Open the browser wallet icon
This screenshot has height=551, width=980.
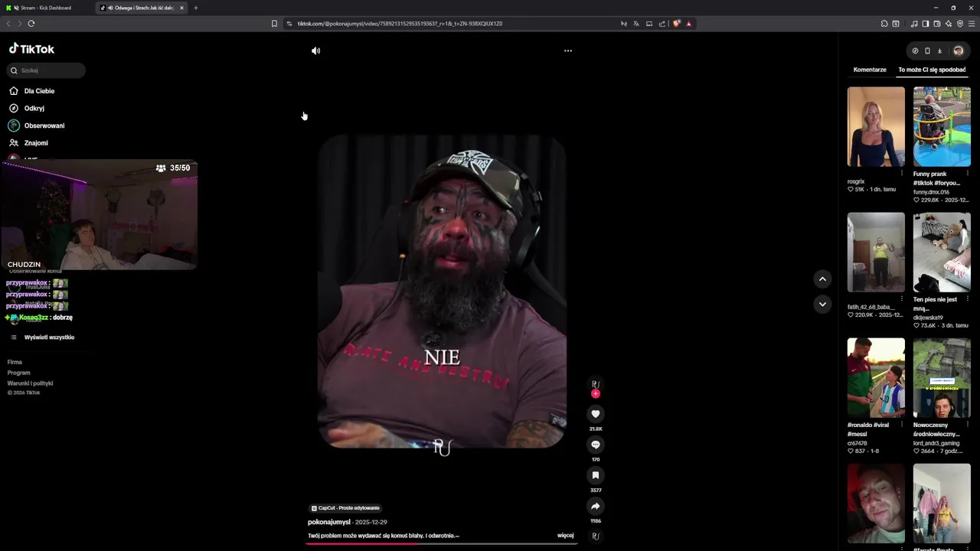point(937,24)
